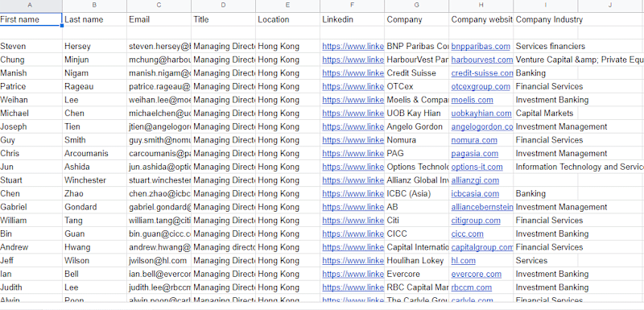The image size is (644, 310).
Task: Select the cell containing 'Hwang'
Action: coord(95,247)
